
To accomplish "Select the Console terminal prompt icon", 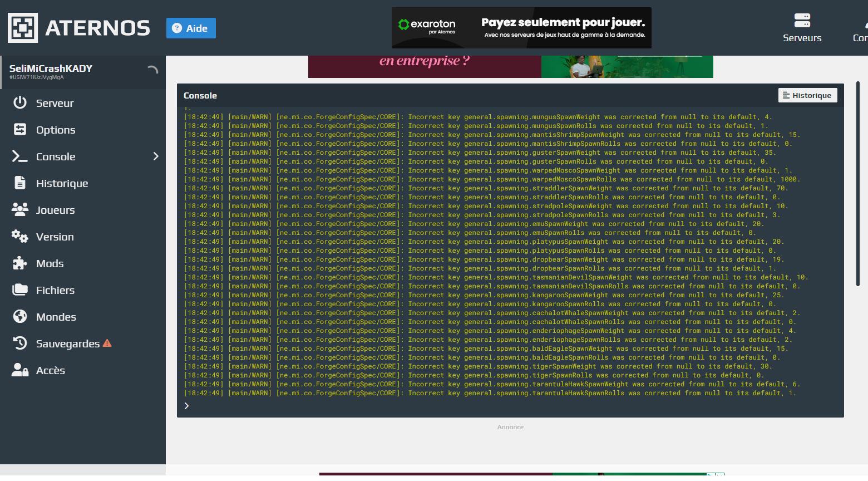I will (x=20, y=156).
